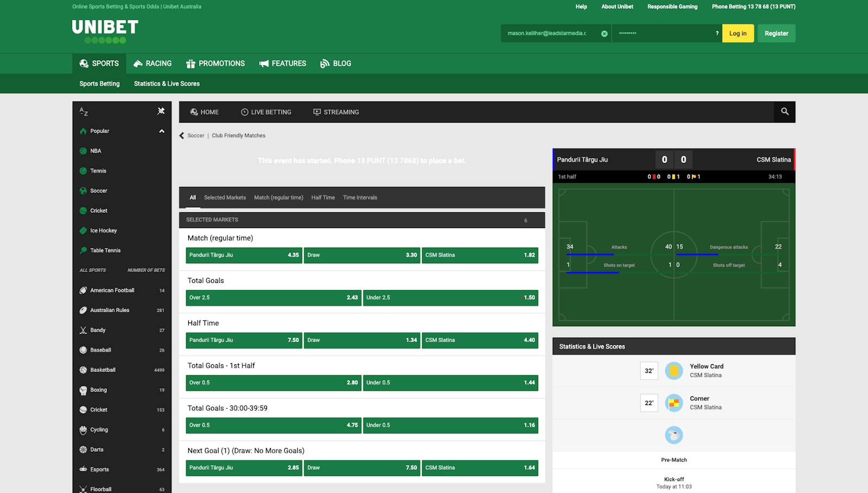Toggle A-Z sorting in the sidebar
Viewport: 868px width, 493px height.
click(84, 111)
